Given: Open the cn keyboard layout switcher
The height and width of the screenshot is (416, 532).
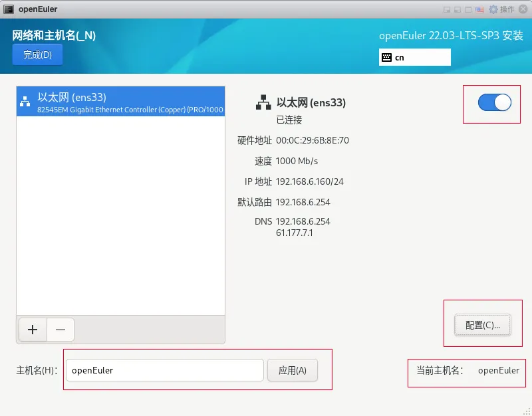Looking at the screenshot, I should point(414,57).
